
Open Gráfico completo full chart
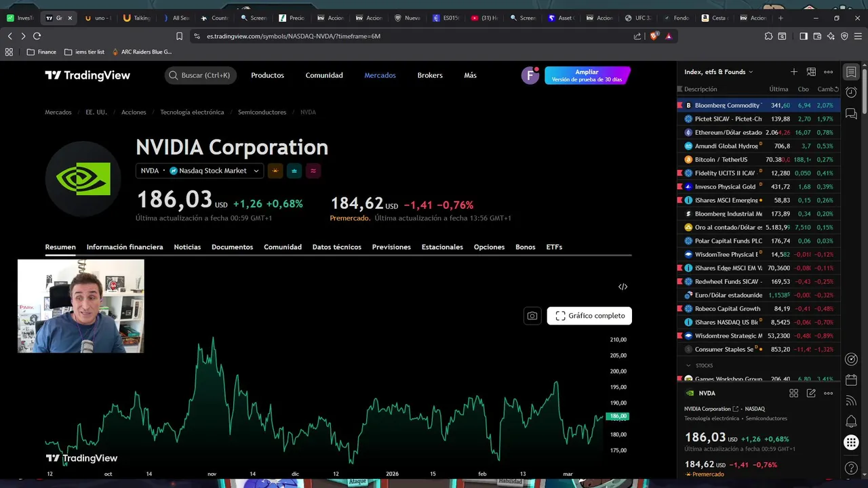tap(589, 316)
